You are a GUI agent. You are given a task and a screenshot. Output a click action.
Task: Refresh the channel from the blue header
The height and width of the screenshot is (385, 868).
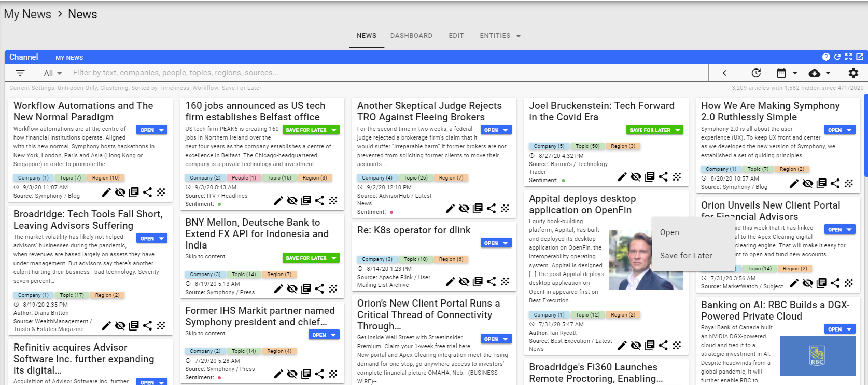[x=837, y=57]
